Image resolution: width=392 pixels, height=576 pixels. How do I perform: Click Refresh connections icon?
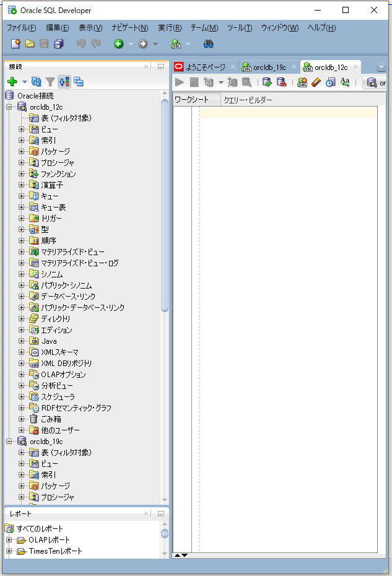[36, 82]
